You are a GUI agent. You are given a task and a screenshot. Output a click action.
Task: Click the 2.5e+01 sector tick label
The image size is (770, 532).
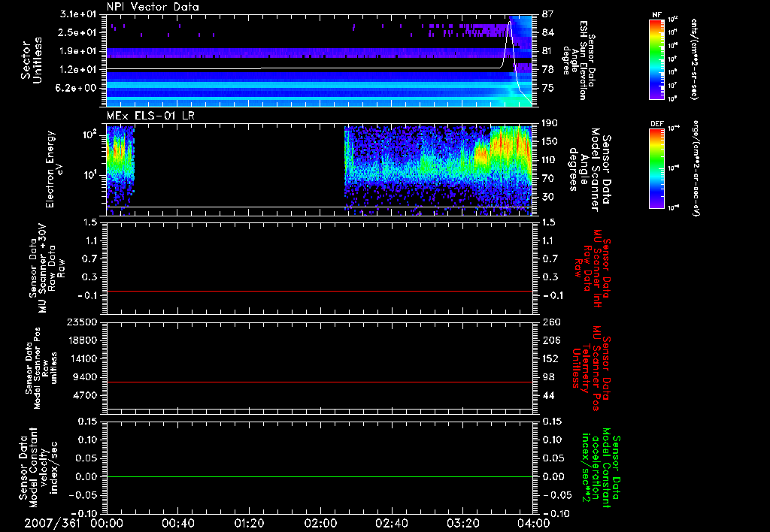[78, 32]
